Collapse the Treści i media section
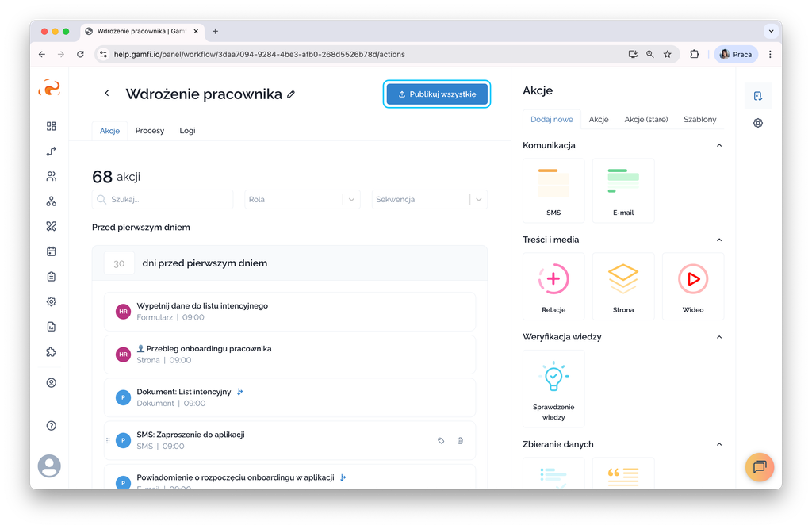This screenshot has height=529, width=812. point(719,240)
